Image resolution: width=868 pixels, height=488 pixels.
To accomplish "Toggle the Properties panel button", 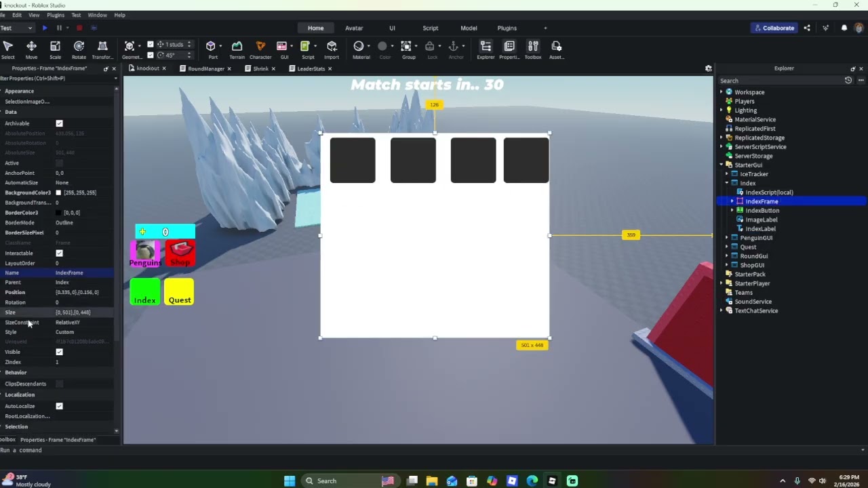I will coord(509,49).
